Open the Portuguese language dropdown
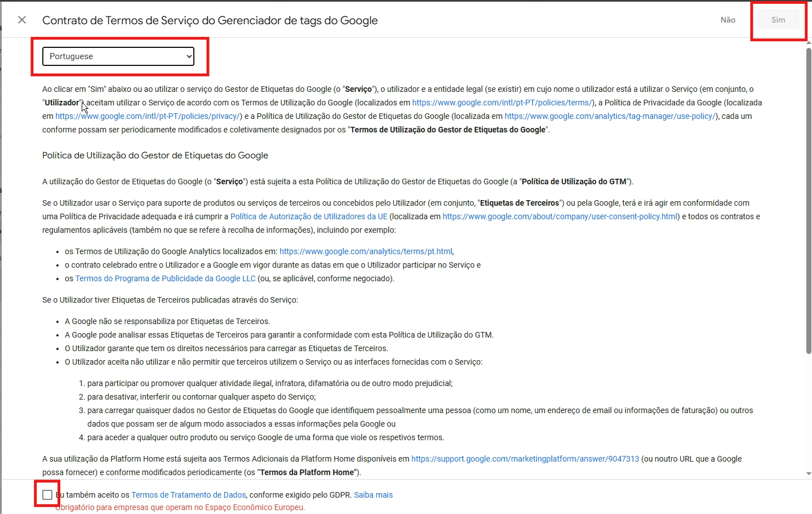The height and width of the screenshot is (514, 812). pos(118,56)
